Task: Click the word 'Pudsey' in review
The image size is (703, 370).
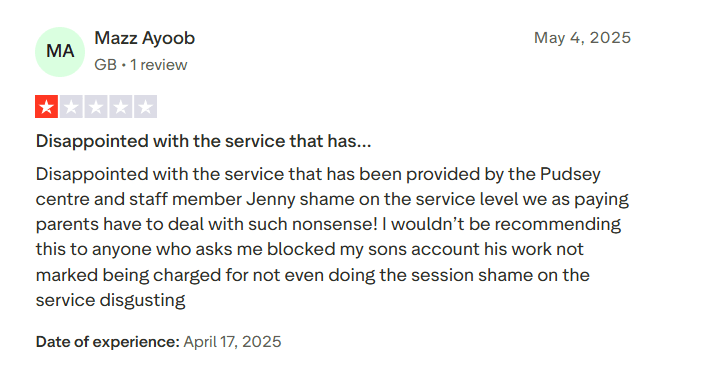Action: (x=570, y=174)
